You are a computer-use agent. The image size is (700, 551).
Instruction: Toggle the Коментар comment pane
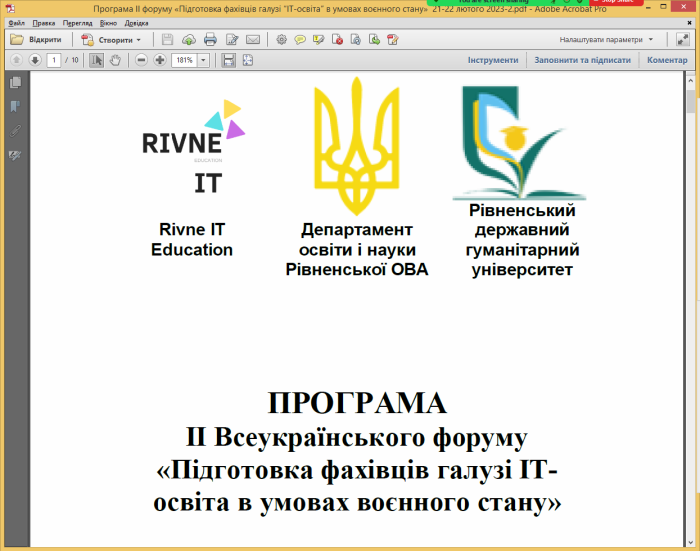pyautogui.click(x=666, y=60)
